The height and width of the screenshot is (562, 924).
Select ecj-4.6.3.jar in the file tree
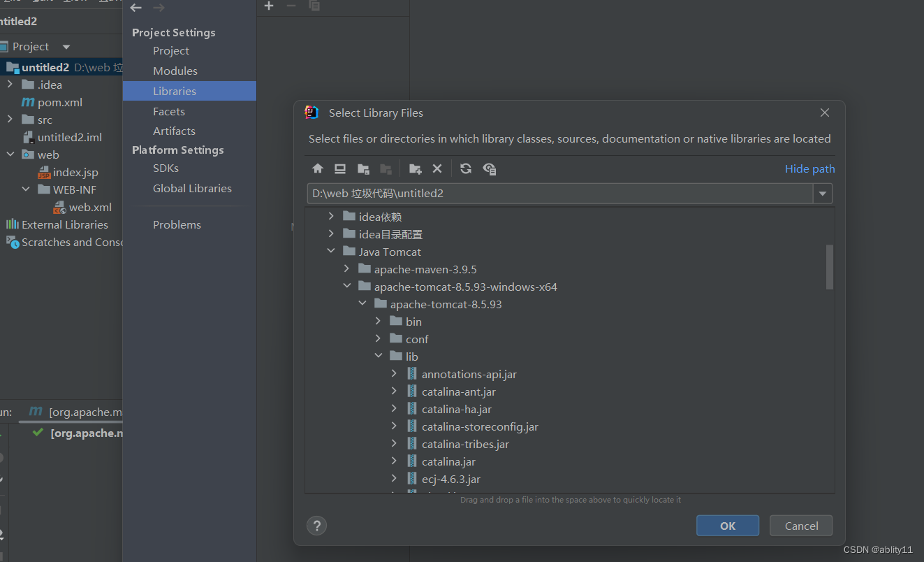click(x=450, y=479)
